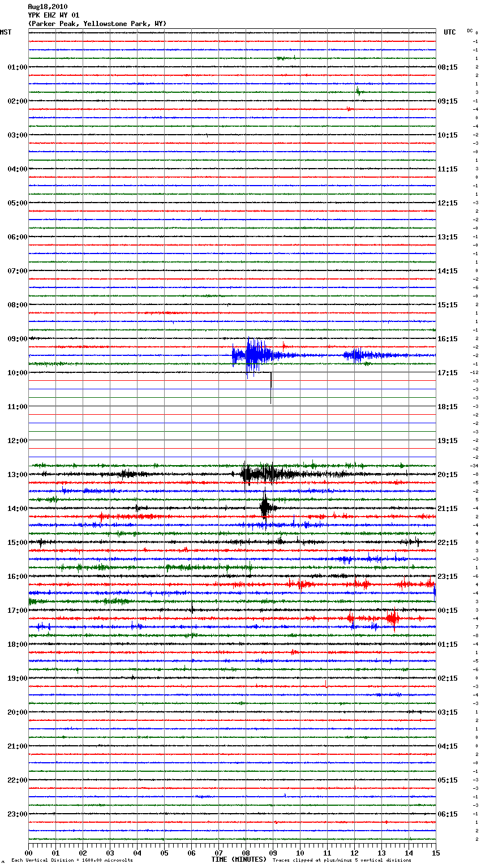Select the 23:00 MST time label
Image resolution: width=481 pixels, height=868 pixels.
pos(18,814)
